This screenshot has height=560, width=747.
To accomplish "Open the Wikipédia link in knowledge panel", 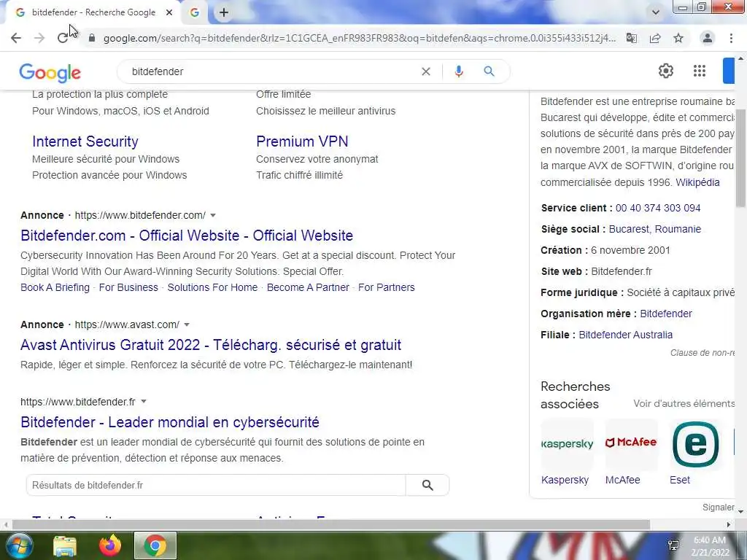I will (x=697, y=182).
